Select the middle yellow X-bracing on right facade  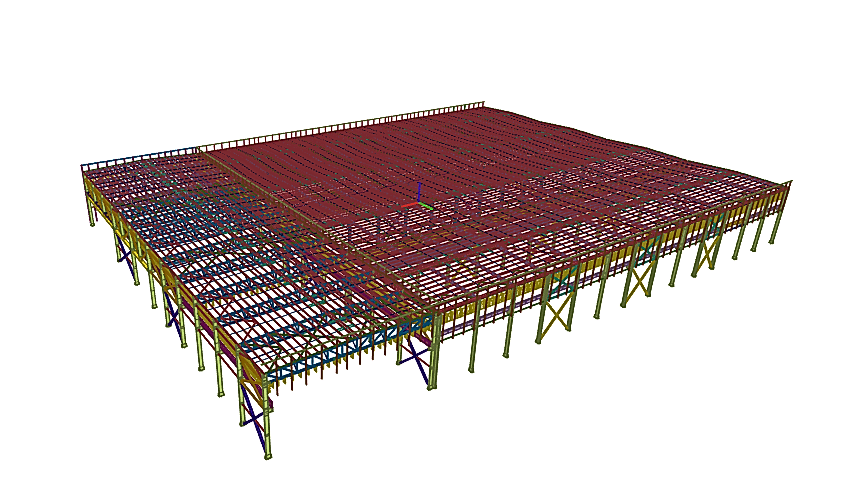tap(637, 280)
